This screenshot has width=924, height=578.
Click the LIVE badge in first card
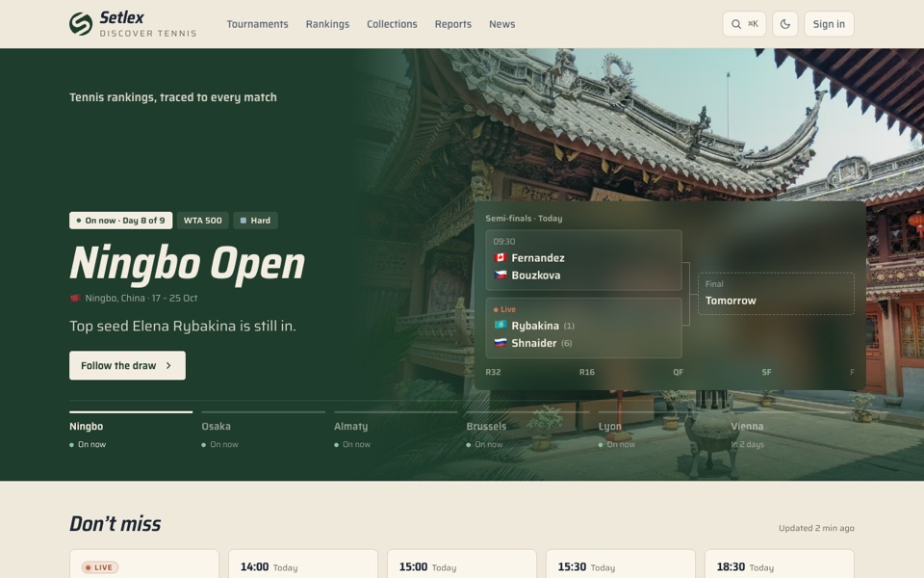(100, 567)
